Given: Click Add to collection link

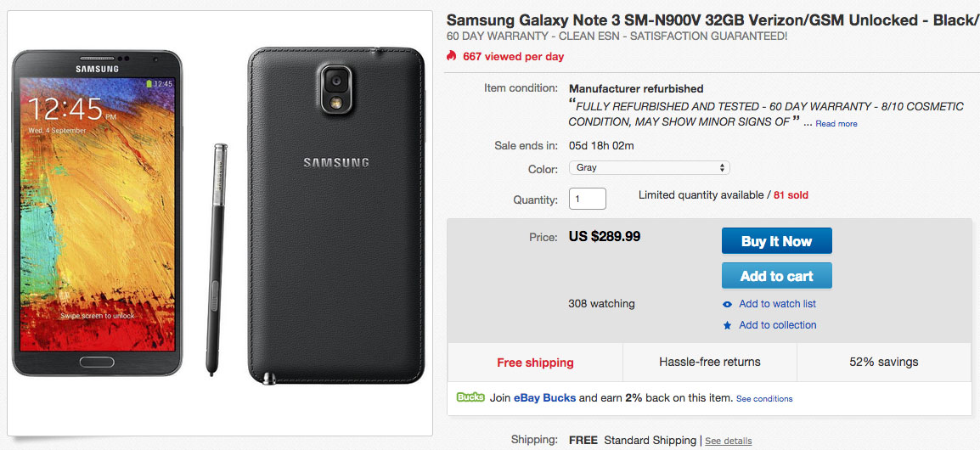Looking at the screenshot, I should [777, 325].
